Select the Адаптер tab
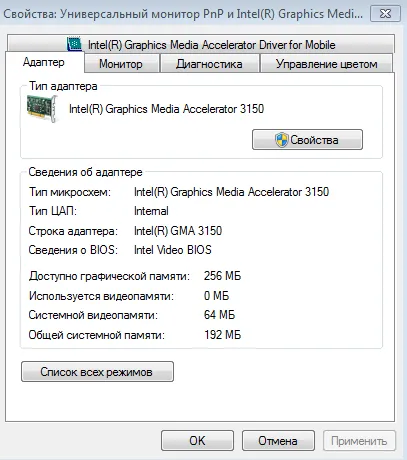 [44, 62]
